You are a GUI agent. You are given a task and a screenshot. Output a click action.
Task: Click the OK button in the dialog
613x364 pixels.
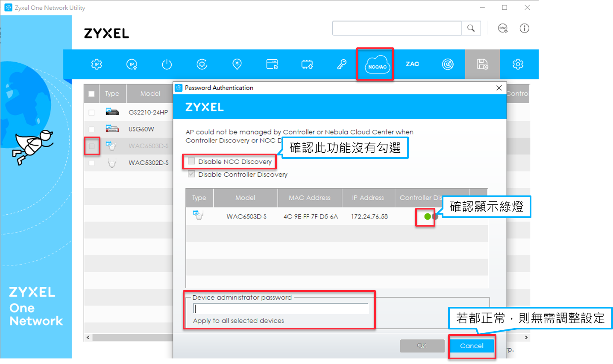coord(422,346)
